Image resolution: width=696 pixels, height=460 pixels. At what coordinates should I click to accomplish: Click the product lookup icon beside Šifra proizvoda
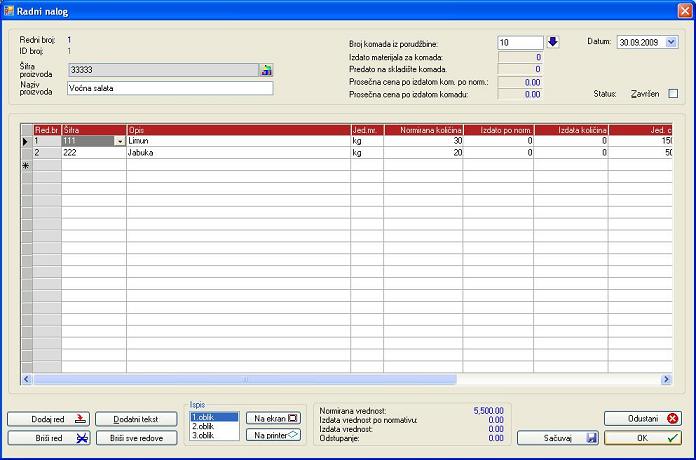[x=266, y=70]
